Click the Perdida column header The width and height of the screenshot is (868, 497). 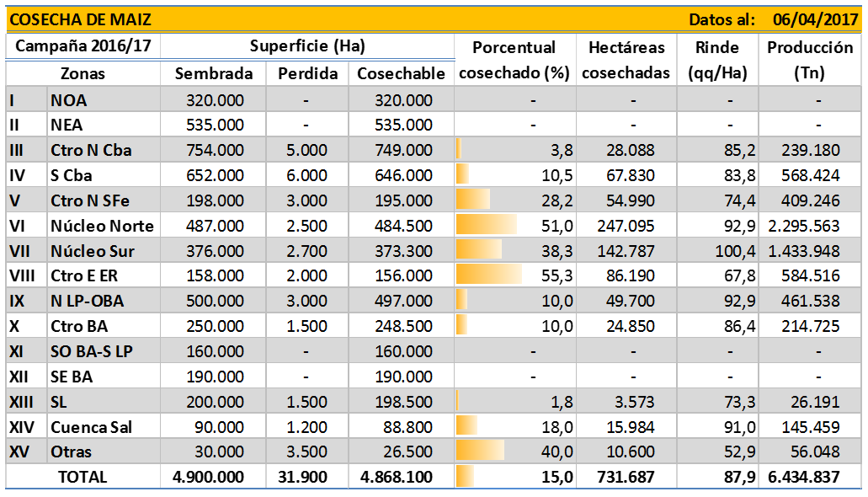pyautogui.click(x=307, y=73)
